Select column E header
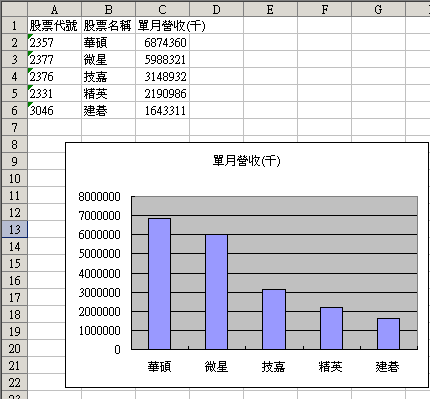Image resolution: width=430 pixels, height=399 pixels. (x=270, y=9)
